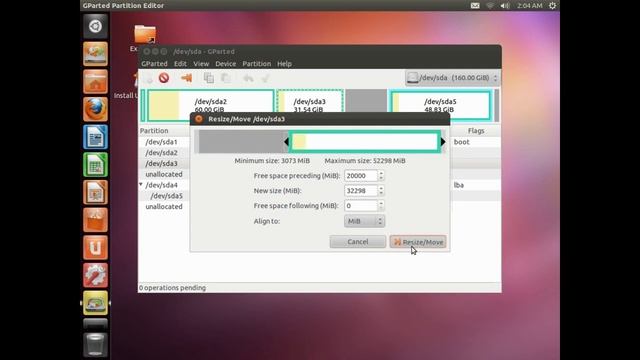This screenshot has height=360, width=640.
Task: Launch LibreOffice Impress from the launcher
Action: point(96,192)
